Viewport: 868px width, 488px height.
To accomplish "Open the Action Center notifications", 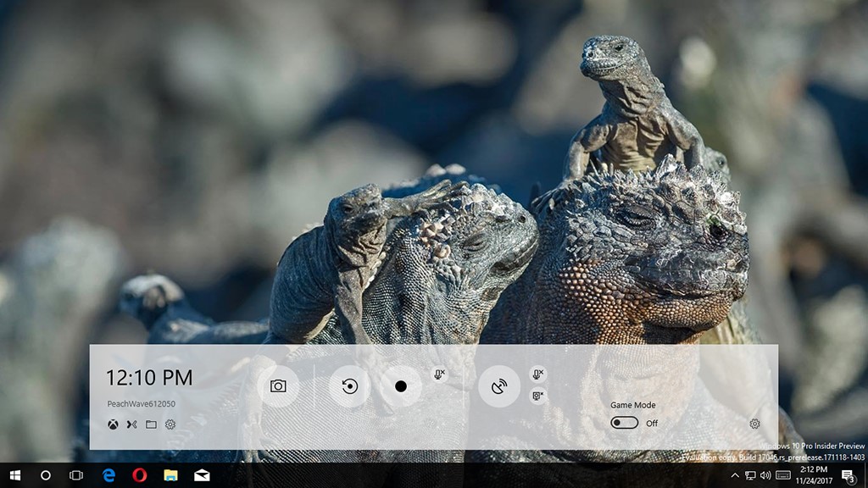I will (x=848, y=475).
